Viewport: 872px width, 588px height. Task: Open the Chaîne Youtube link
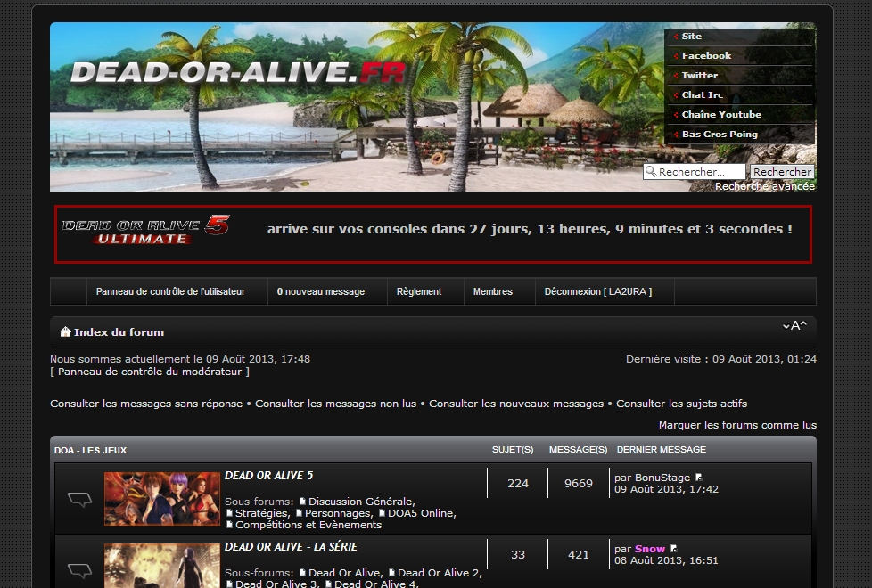pos(721,114)
